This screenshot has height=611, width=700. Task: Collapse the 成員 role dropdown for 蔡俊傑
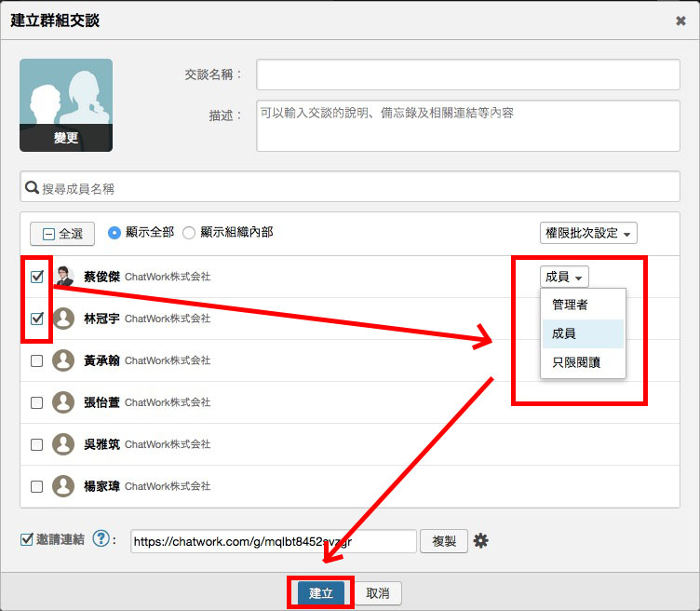pyautogui.click(x=564, y=277)
